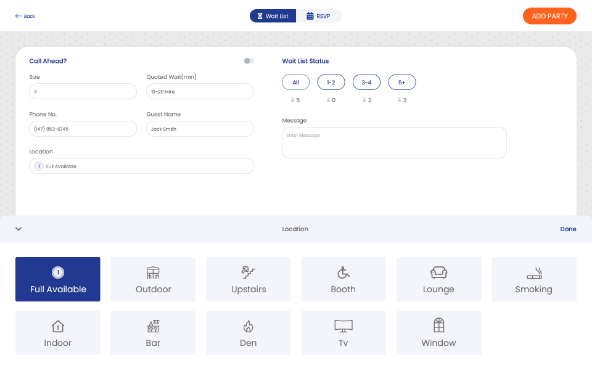The width and height of the screenshot is (592, 392).
Task: Select the Booth location tile
Action: (344, 279)
